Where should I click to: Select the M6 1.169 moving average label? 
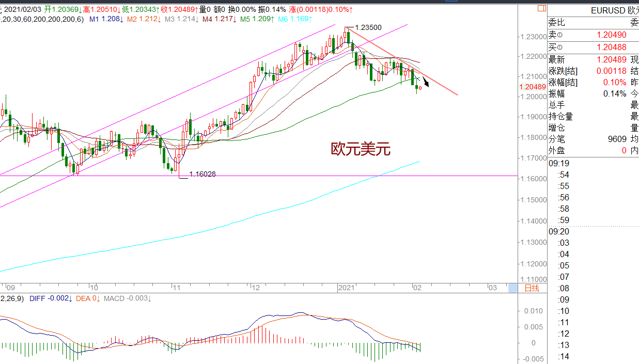point(295,19)
